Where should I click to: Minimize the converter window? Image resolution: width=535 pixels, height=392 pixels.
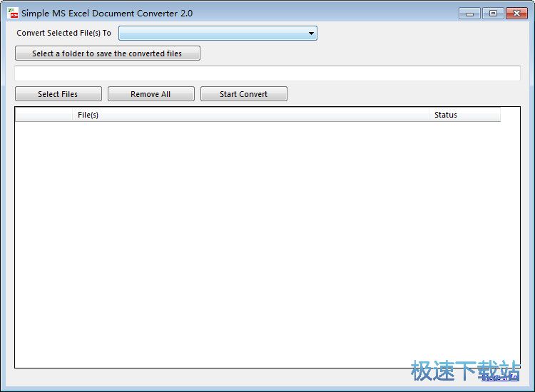[x=470, y=14]
